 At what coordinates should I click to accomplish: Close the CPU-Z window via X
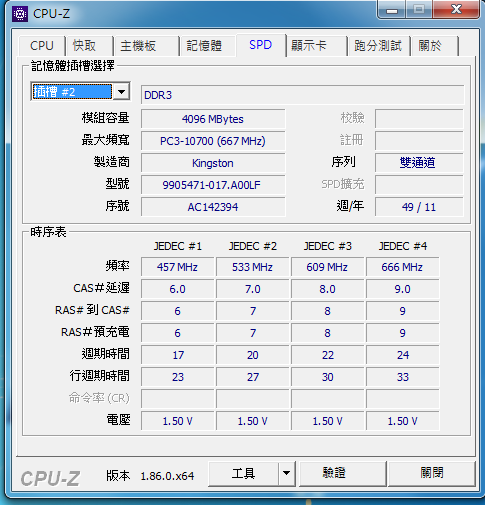[x=456, y=9]
